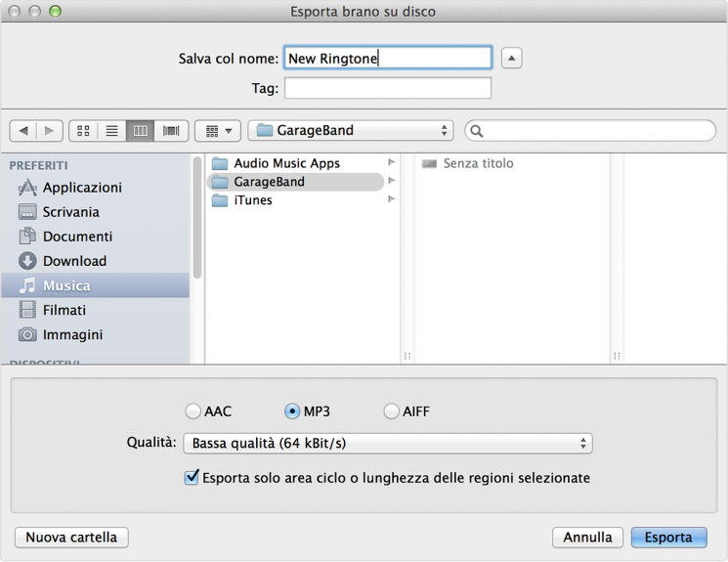The image size is (728, 562).
Task: Click the Esporta button
Action: click(x=668, y=538)
